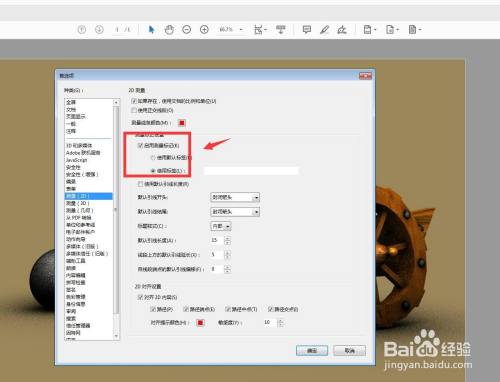Dismiss dialog with the 取消 button
This screenshot has width=500, height=382.
pyautogui.click(x=350, y=351)
